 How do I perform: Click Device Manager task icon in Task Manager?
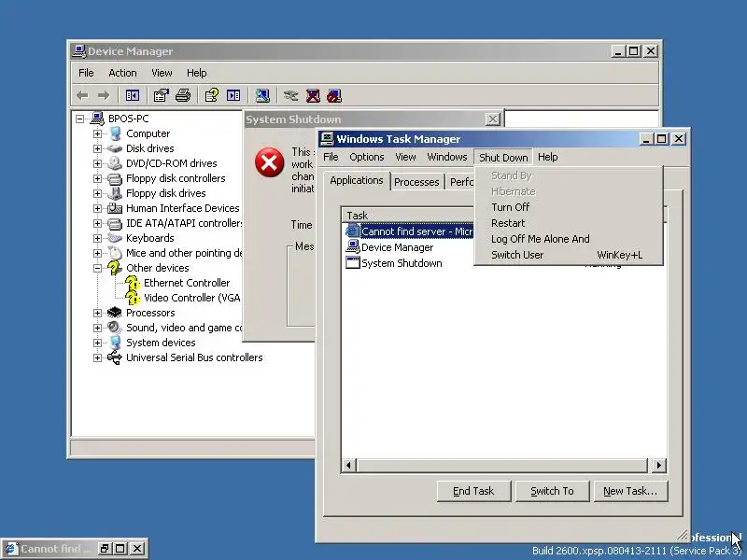pyautogui.click(x=353, y=247)
